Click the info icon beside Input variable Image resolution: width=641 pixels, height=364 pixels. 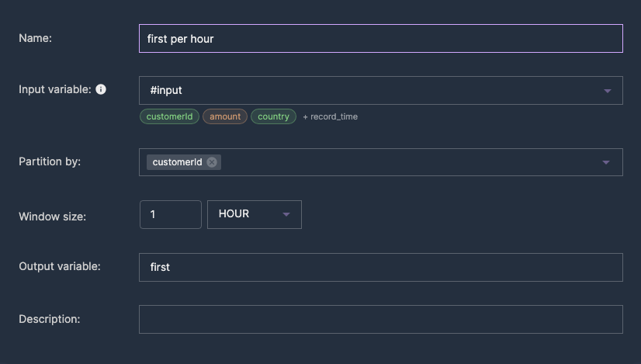pyautogui.click(x=101, y=89)
